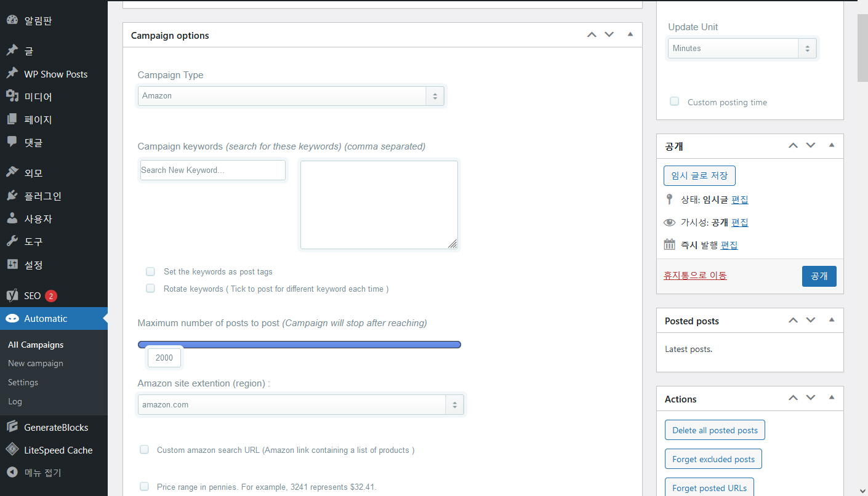The width and height of the screenshot is (868, 496).
Task: Click the Search New Keyword input field
Action: pos(213,170)
